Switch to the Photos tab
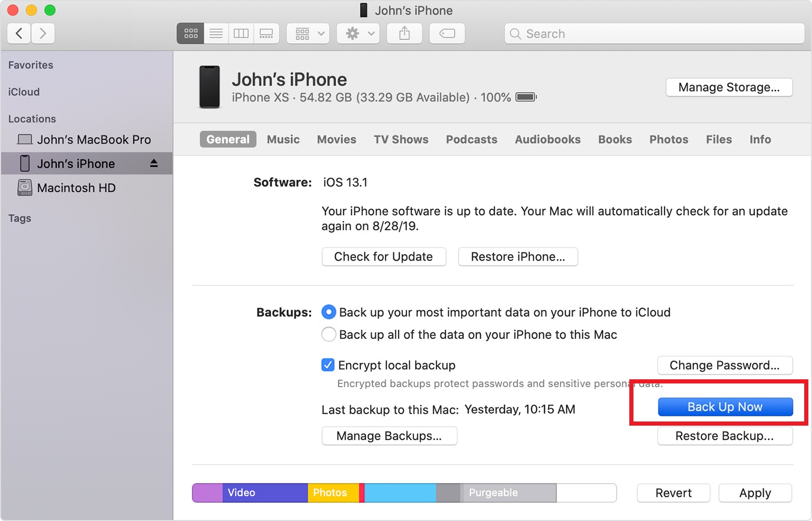The height and width of the screenshot is (521, 812). [669, 139]
